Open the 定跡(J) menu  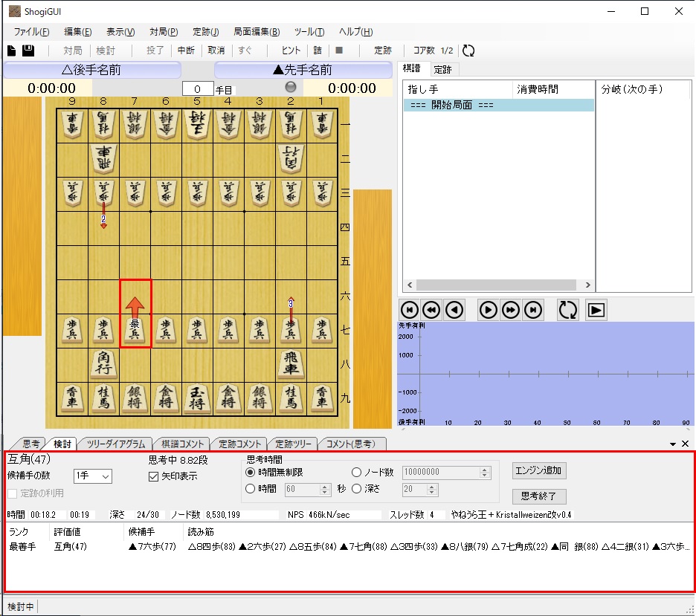[x=205, y=32]
